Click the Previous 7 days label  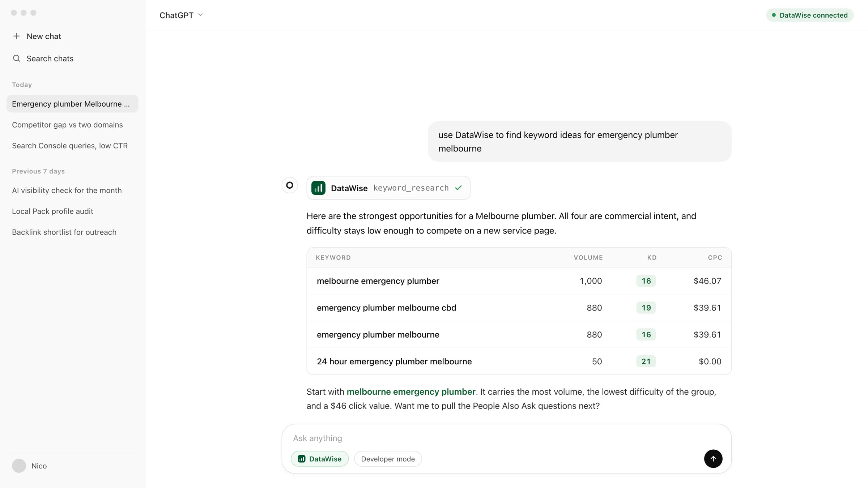(x=38, y=171)
